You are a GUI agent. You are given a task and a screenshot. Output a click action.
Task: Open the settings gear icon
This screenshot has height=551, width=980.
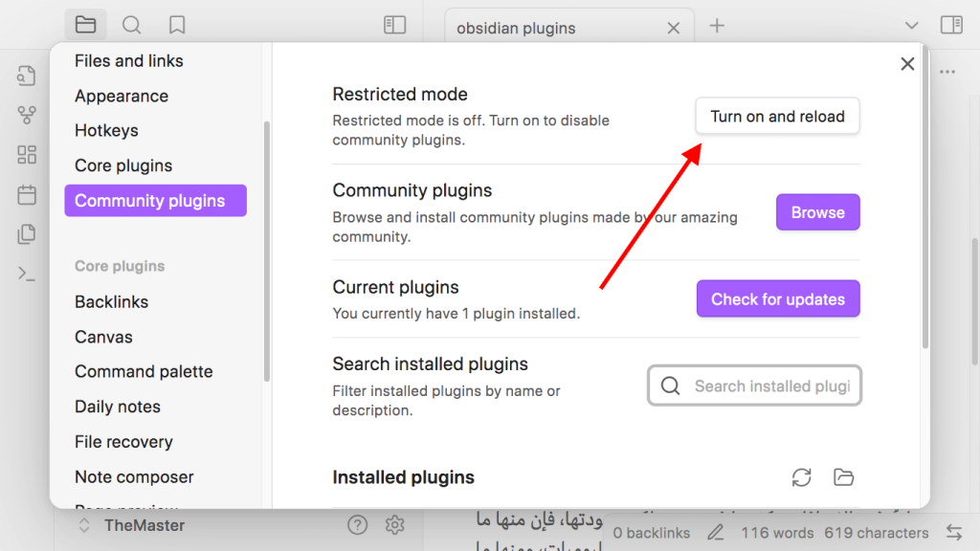coord(394,525)
